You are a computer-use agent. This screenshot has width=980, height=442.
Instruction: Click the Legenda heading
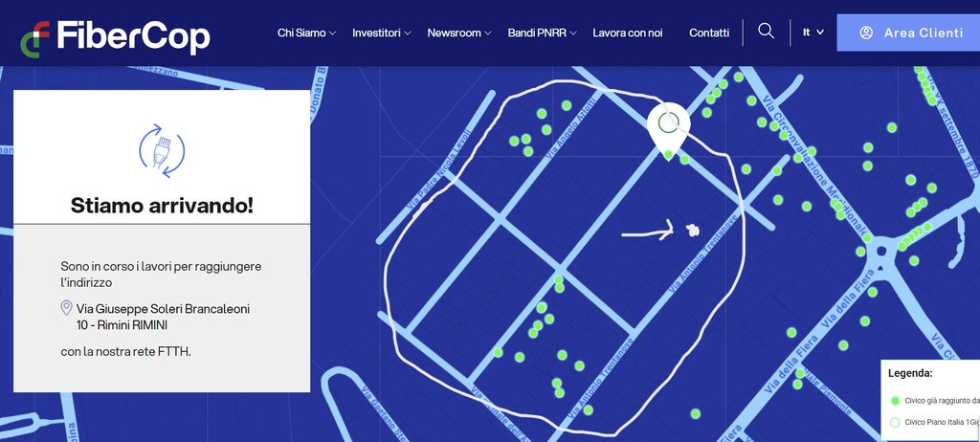click(x=910, y=373)
